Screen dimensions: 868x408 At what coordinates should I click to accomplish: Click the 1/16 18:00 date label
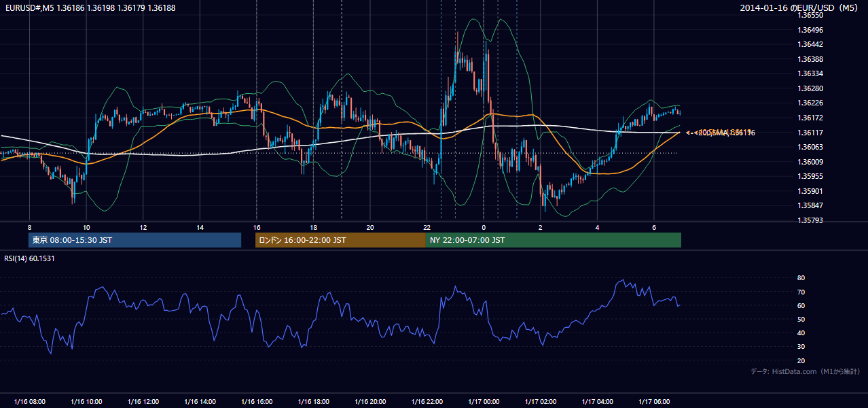[x=313, y=402]
